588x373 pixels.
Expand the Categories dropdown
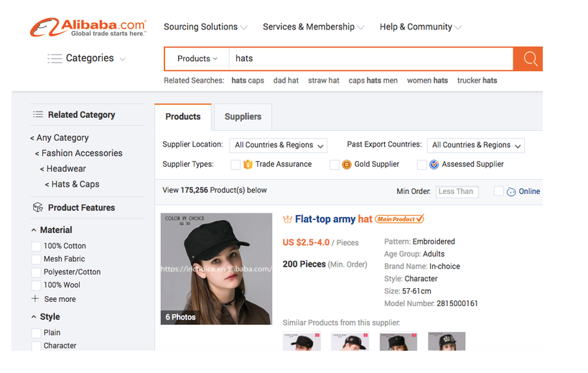(122, 59)
